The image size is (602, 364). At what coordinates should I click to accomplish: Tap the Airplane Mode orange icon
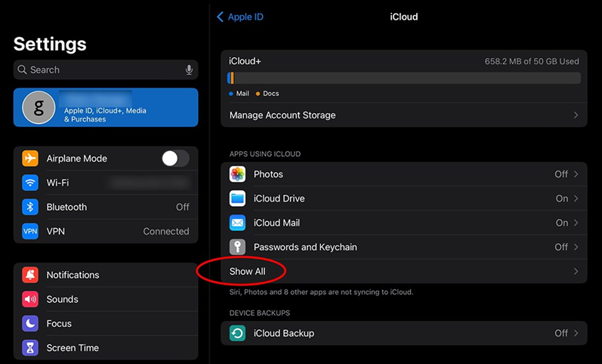[x=30, y=158]
